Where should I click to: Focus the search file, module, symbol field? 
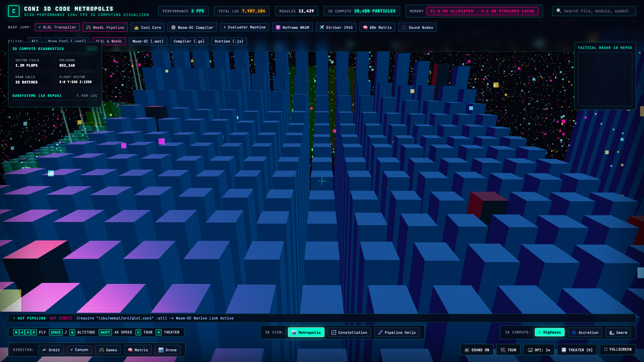[x=594, y=11]
